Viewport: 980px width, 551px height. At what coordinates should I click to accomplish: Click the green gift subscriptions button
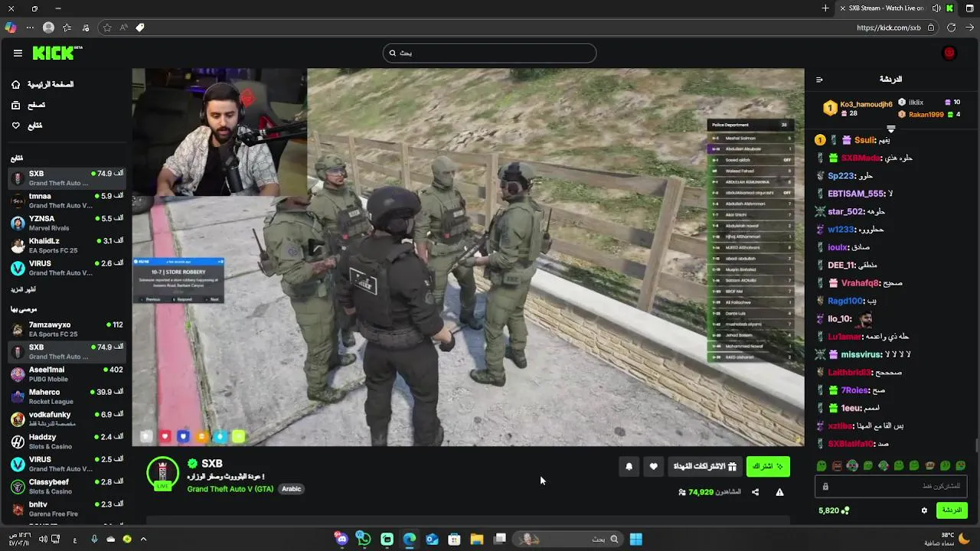pyautogui.click(x=705, y=467)
